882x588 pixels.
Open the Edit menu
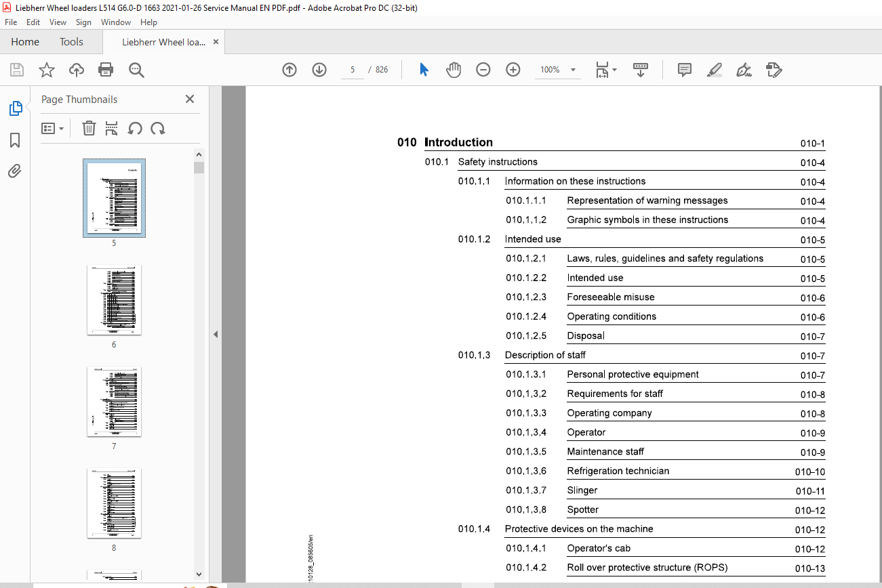(33, 22)
